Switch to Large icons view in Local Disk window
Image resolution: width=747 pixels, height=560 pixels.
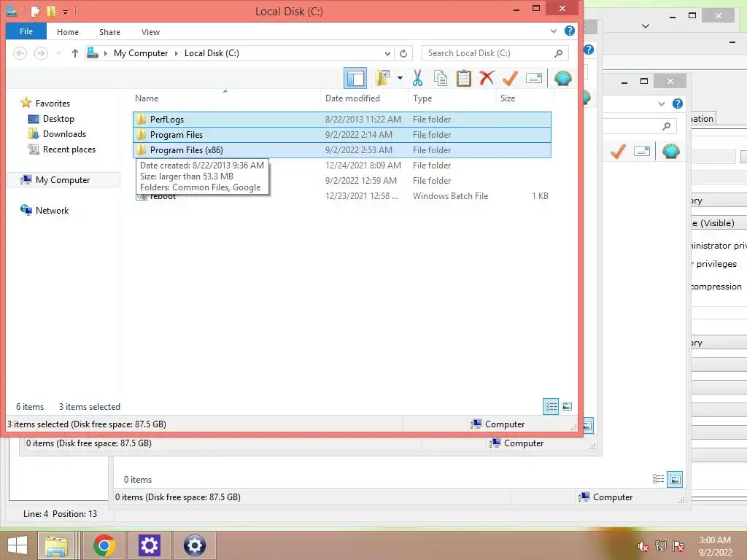pos(567,406)
